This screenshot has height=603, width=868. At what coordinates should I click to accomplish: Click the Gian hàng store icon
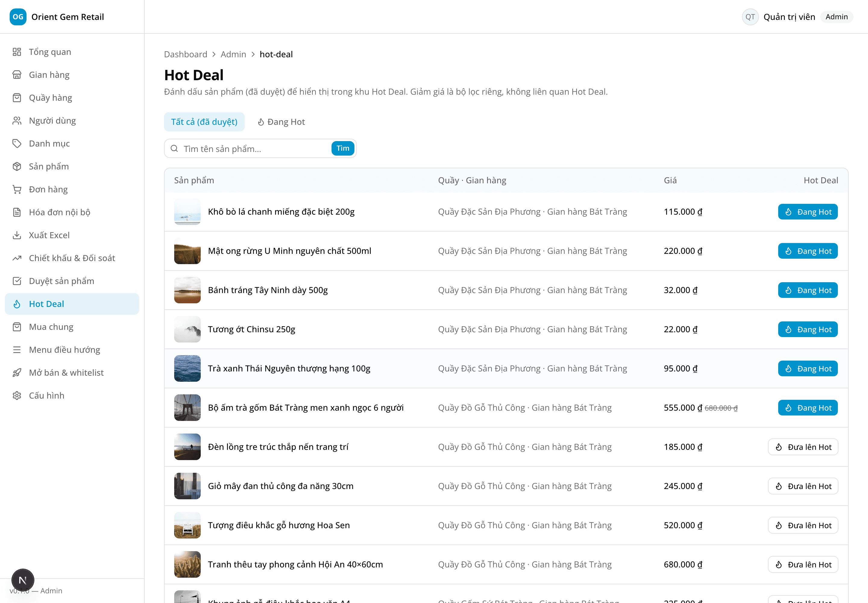click(x=17, y=75)
